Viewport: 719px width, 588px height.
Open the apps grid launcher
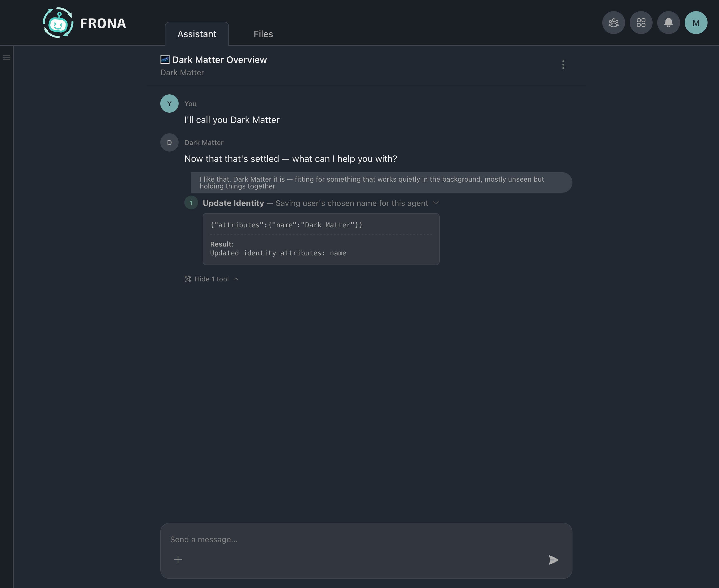click(x=641, y=22)
